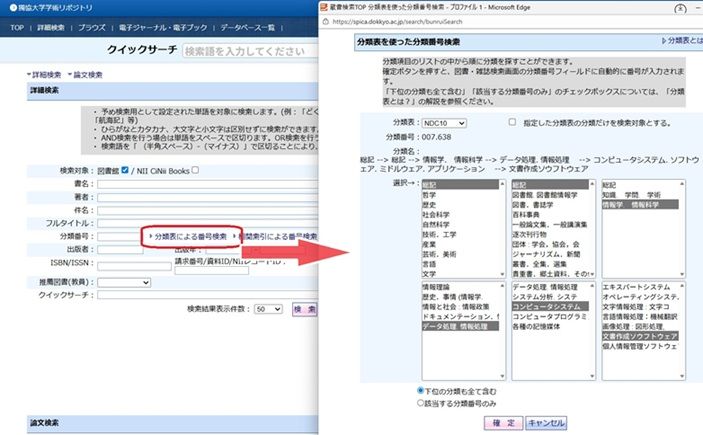The image size is (703, 435).
Task: Click the bottom クイックサーチ input field
Action: 208,295
